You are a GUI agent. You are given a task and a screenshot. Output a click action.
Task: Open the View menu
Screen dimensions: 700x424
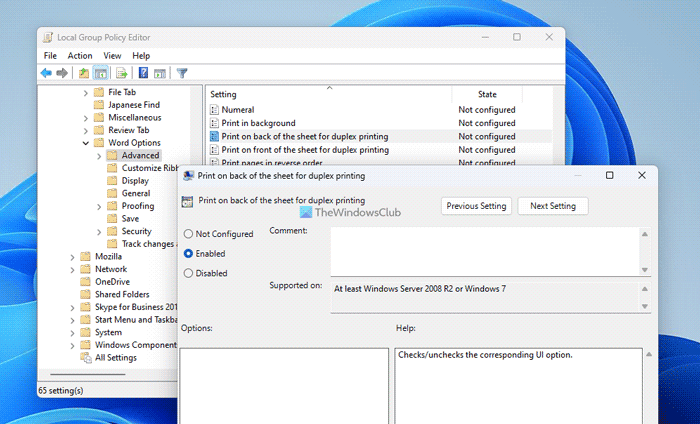click(x=112, y=56)
